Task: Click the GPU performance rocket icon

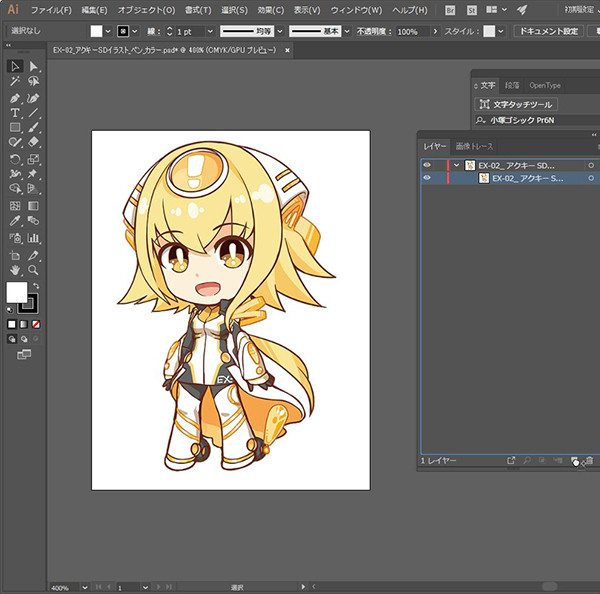Action: tap(522, 10)
